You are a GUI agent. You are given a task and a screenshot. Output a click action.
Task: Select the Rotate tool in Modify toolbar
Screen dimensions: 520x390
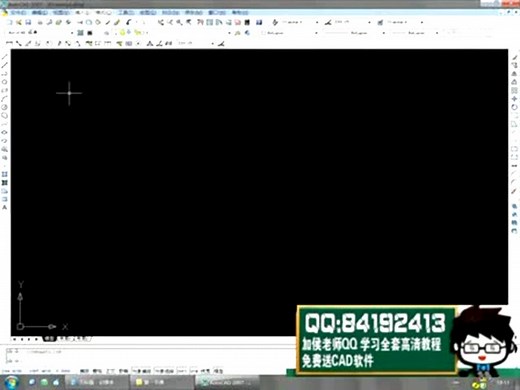click(515, 107)
